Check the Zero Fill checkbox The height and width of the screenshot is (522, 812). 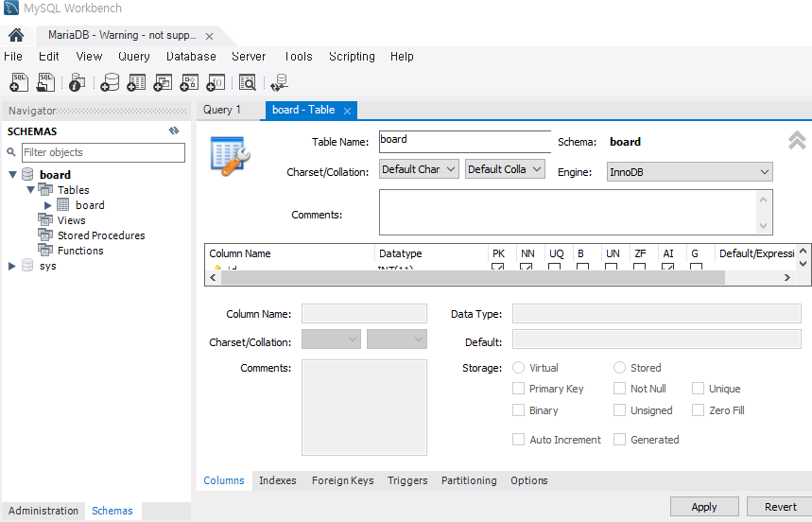(x=698, y=410)
